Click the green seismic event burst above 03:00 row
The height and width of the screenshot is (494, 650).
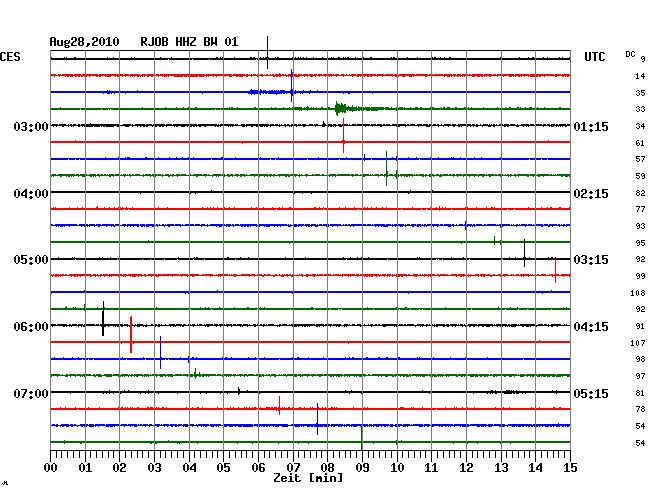(341, 109)
